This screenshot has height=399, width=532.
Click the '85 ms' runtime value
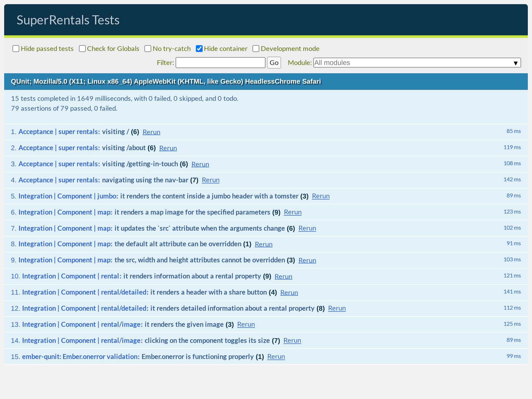pyautogui.click(x=514, y=131)
